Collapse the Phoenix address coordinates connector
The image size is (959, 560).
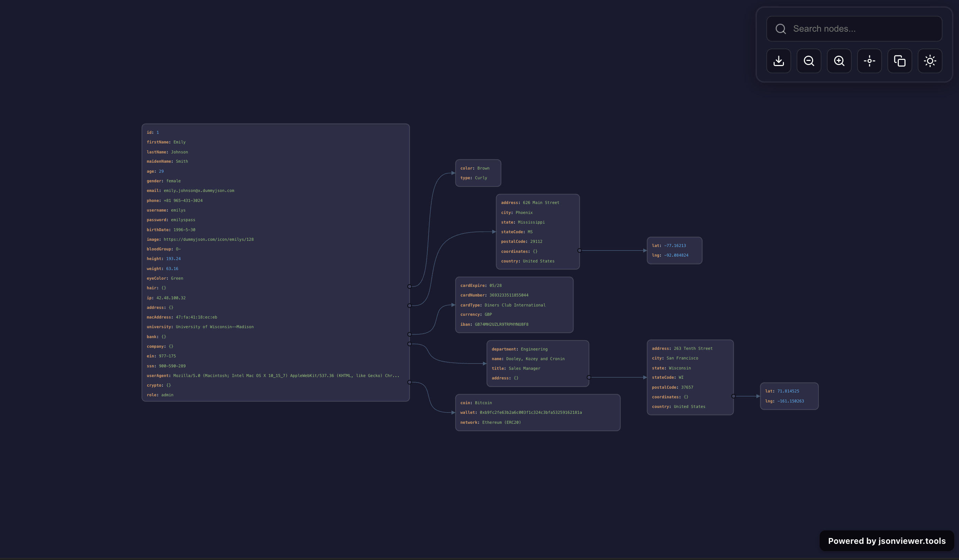tap(580, 250)
